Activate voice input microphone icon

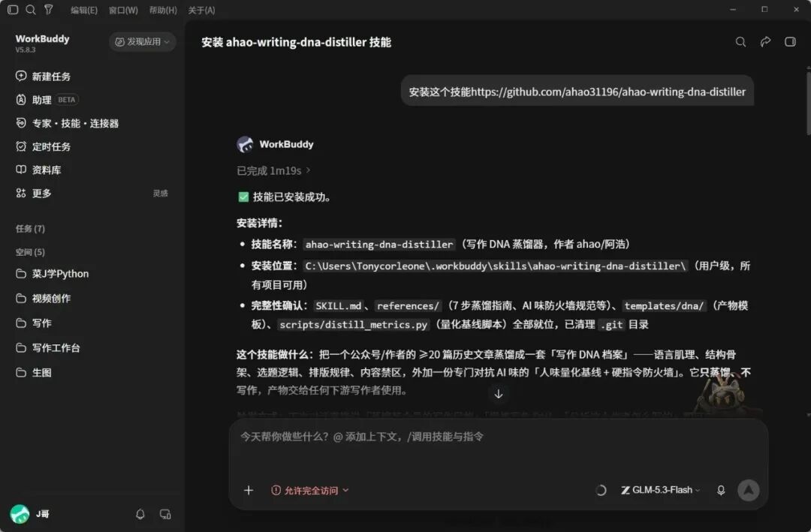click(721, 490)
